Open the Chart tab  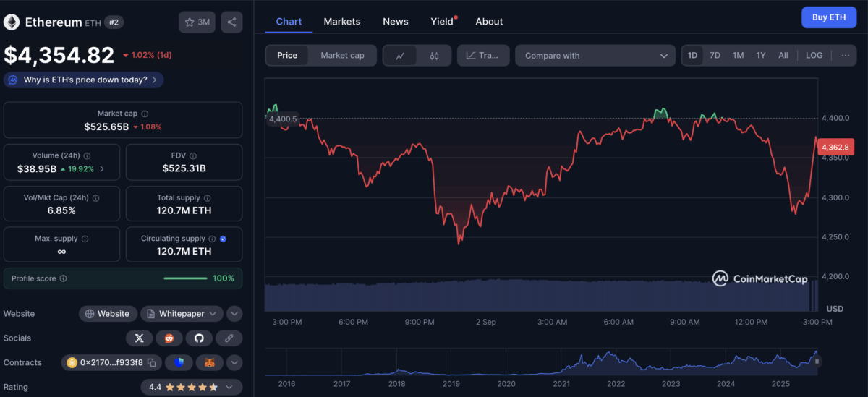(289, 22)
